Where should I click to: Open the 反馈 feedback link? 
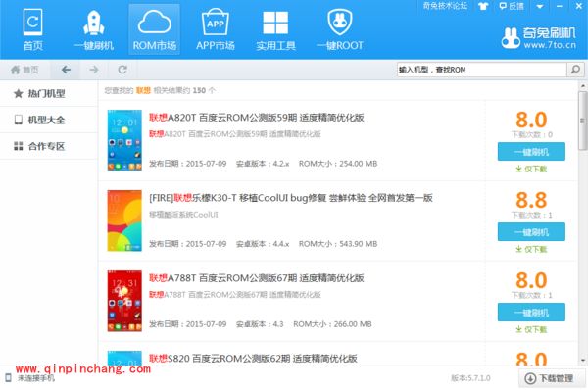click(x=512, y=6)
